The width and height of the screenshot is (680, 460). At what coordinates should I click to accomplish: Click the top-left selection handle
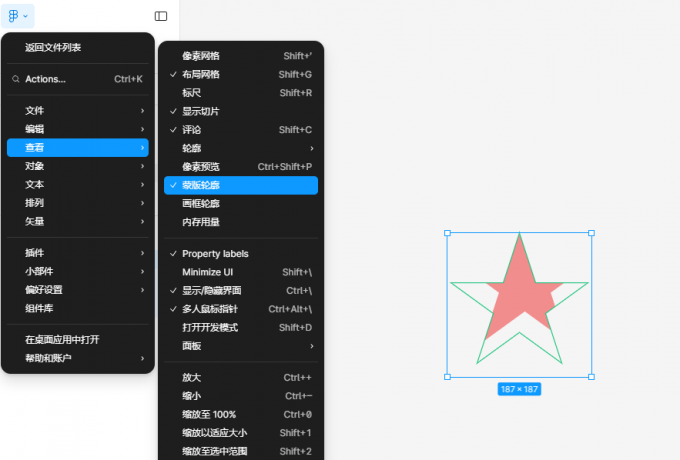448,233
